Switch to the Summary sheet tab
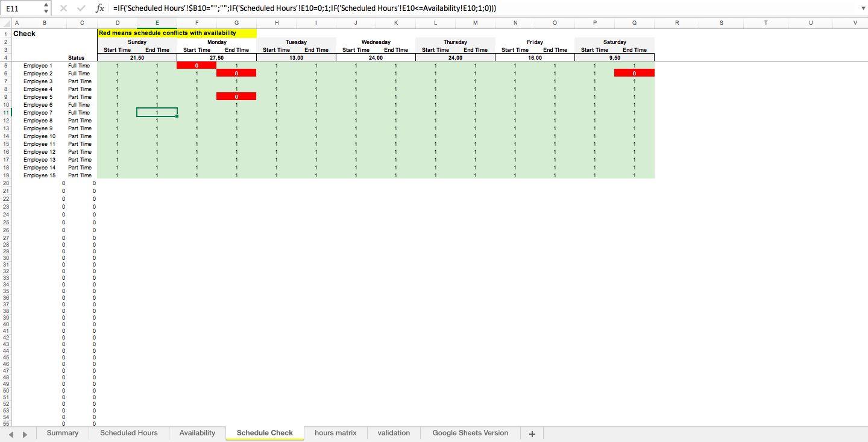 tap(63, 433)
